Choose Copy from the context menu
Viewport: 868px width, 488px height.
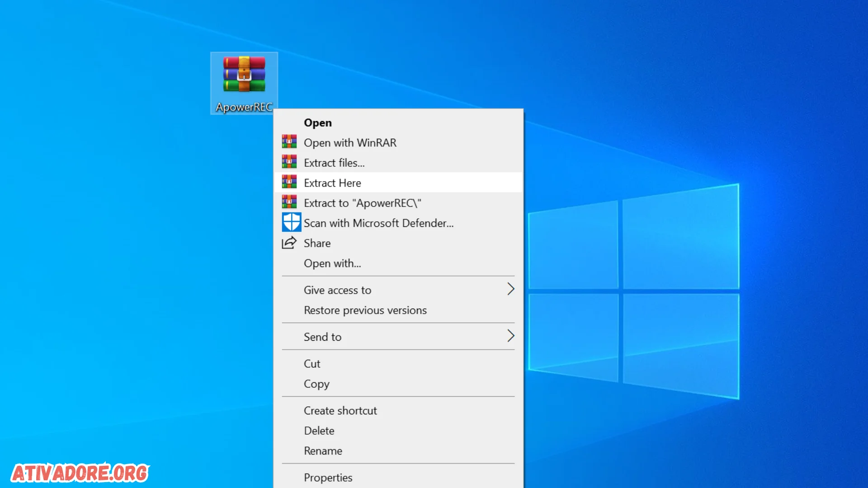pyautogui.click(x=398, y=384)
